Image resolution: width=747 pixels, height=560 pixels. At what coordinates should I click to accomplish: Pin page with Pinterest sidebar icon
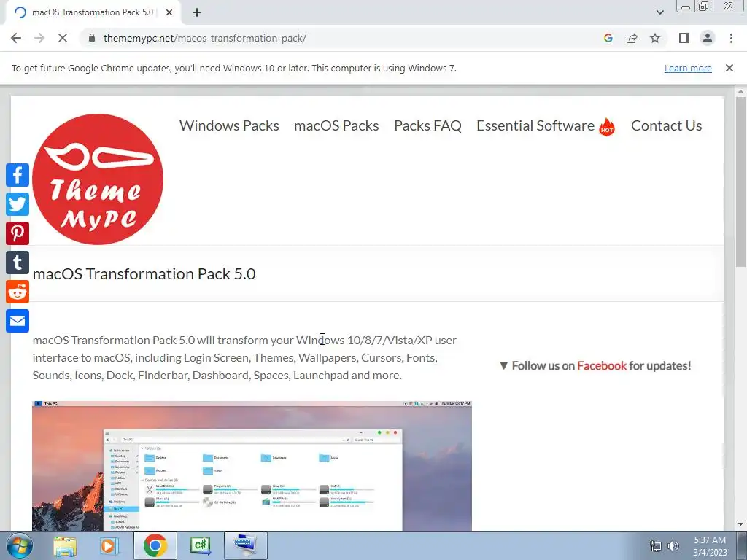click(18, 233)
